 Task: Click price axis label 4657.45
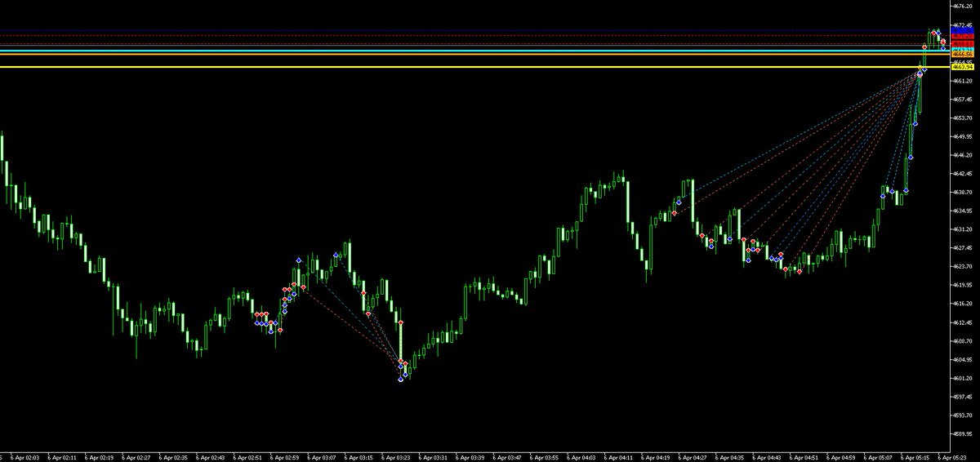point(963,100)
